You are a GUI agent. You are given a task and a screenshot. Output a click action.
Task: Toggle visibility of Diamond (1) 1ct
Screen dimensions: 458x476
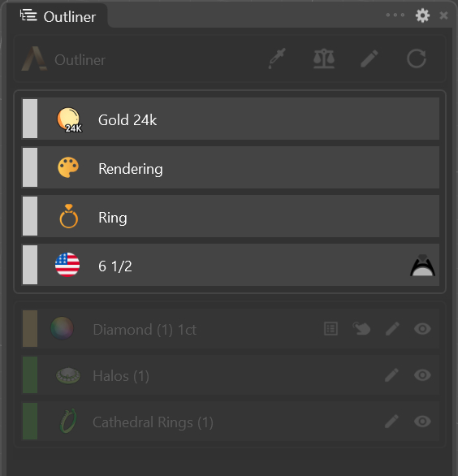(422, 329)
